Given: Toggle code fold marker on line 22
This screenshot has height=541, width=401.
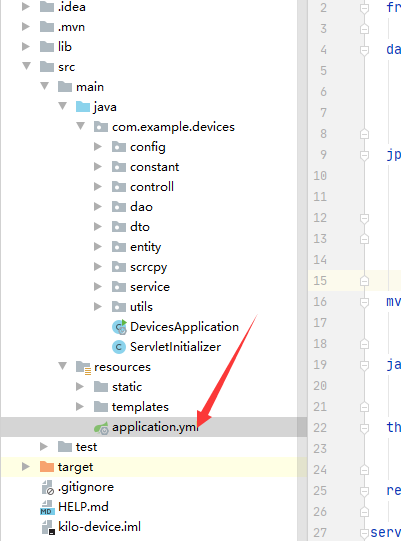Looking at the screenshot, I should click(x=364, y=428).
